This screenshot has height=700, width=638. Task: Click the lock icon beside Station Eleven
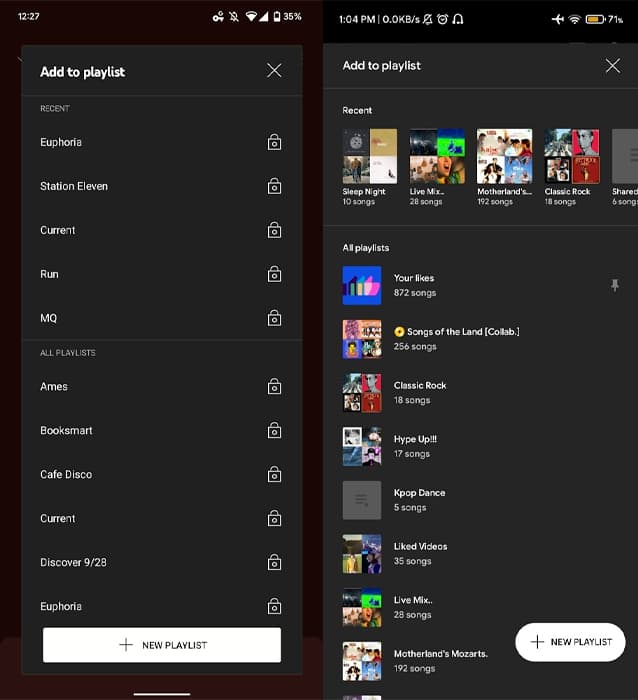274,186
